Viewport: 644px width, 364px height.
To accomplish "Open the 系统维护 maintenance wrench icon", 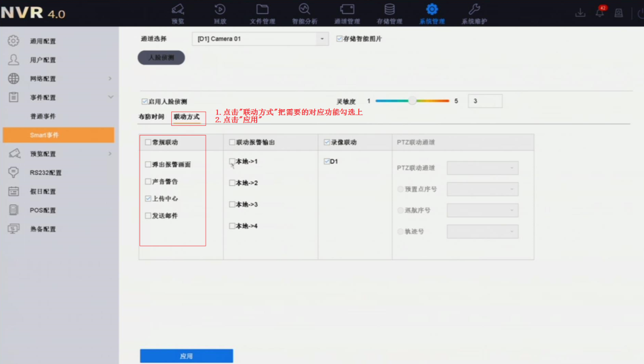I will 473,11.
